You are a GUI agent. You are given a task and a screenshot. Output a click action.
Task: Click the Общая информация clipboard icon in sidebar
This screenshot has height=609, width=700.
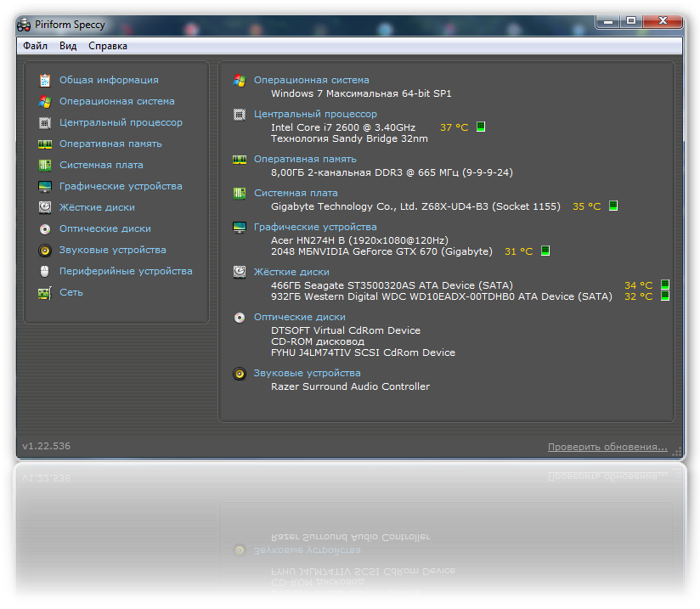click(45, 81)
